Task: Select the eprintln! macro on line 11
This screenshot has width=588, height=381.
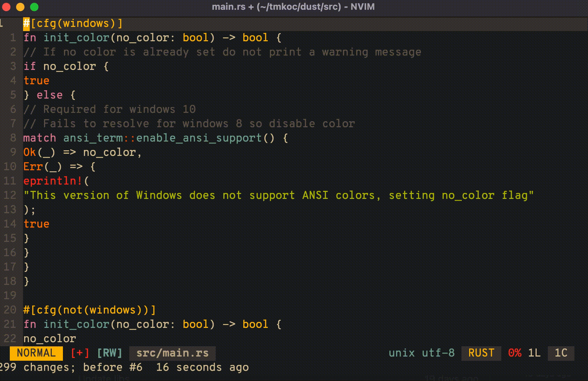Action: click(52, 181)
